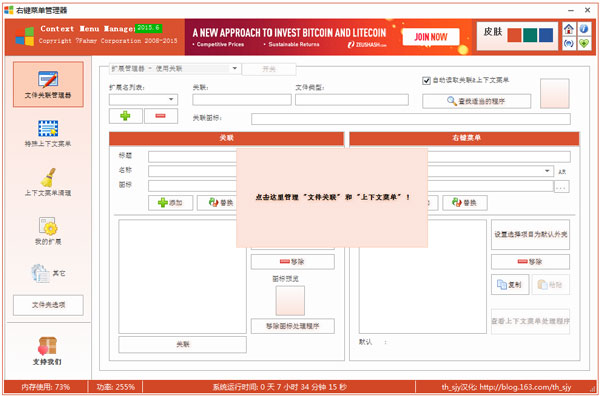Image resolution: width=600 pixels, height=396 pixels.
Task: Click 功率: 255% in status bar
Action: coord(115,387)
